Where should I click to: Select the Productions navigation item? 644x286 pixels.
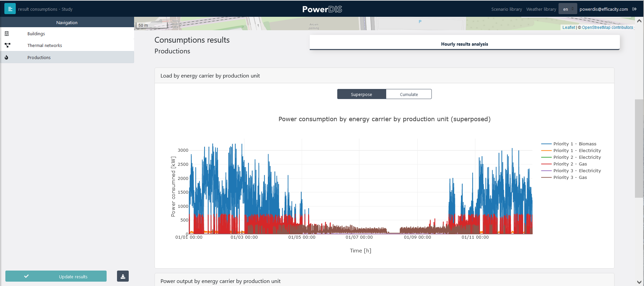tap(67, 57)
